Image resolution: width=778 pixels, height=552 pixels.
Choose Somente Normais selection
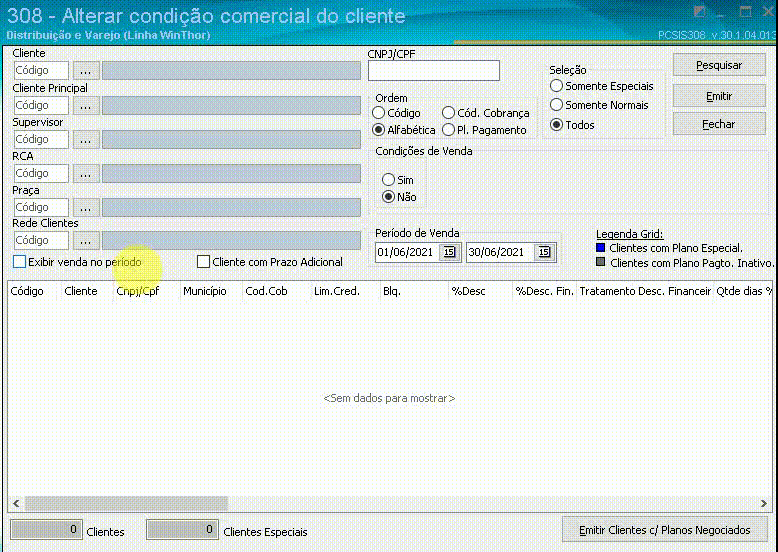pos(556,105)
